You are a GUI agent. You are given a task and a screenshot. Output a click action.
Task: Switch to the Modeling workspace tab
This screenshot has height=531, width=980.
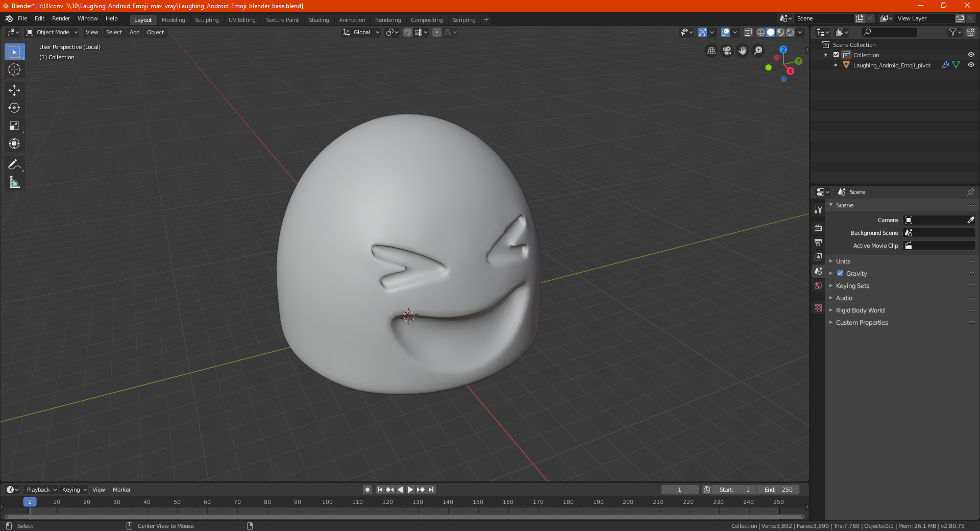pos(173,20)
